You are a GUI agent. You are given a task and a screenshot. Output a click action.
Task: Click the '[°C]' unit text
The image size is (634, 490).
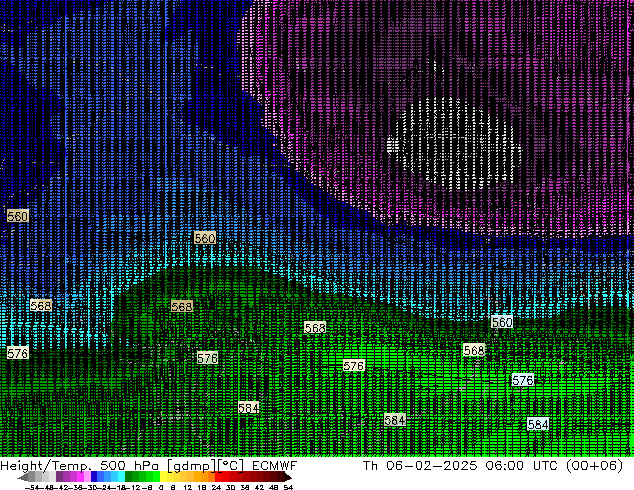click(230, 466)
